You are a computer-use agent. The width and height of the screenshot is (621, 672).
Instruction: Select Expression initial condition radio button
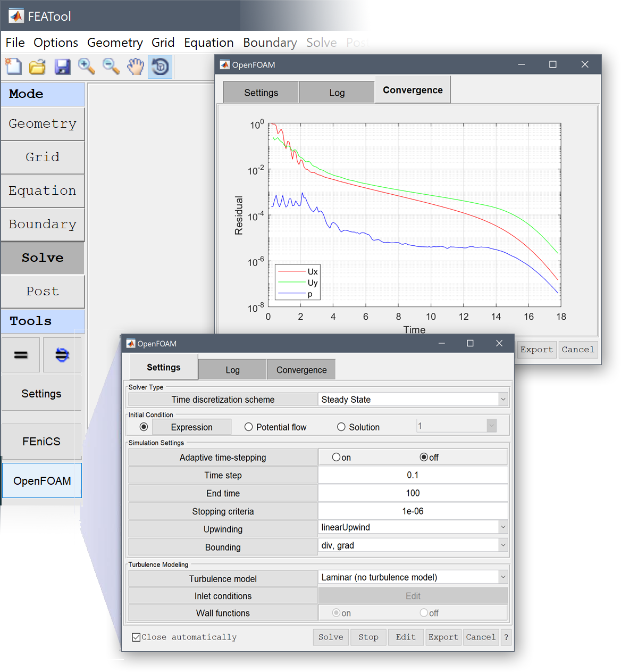tap(144, 427)
